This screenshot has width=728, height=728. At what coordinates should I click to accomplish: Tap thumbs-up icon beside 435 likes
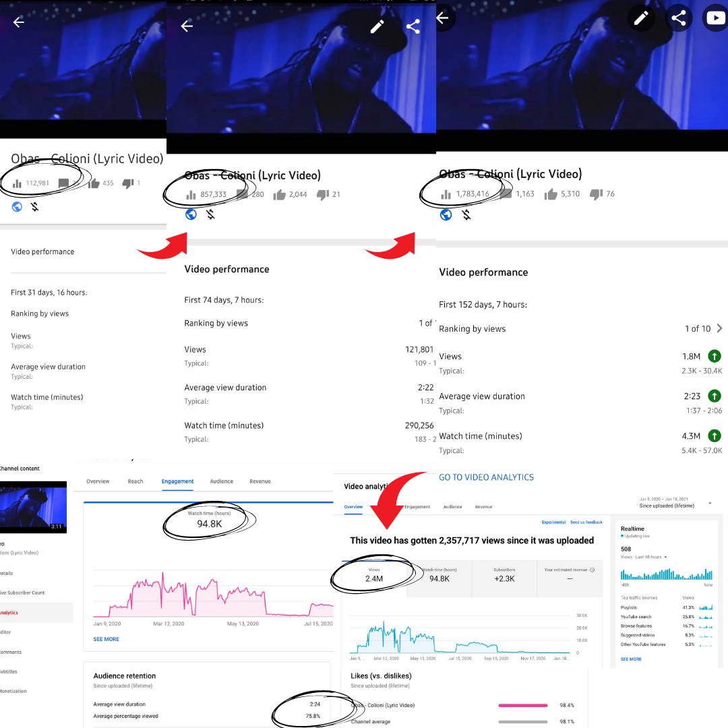(x=94, y=183)
